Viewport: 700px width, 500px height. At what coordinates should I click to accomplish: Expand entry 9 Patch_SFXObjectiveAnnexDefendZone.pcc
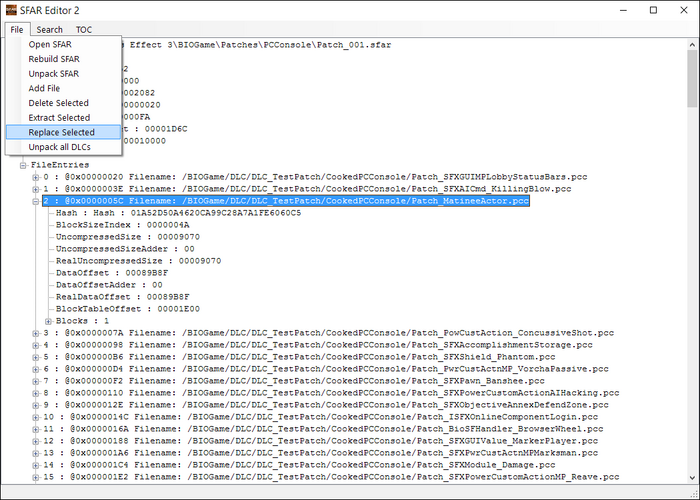[x=36, y=405]
